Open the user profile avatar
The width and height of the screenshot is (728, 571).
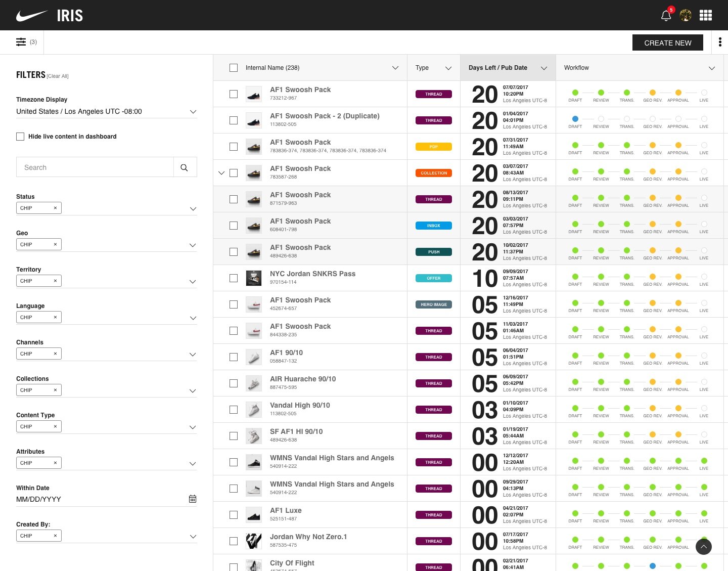[686, 15]
